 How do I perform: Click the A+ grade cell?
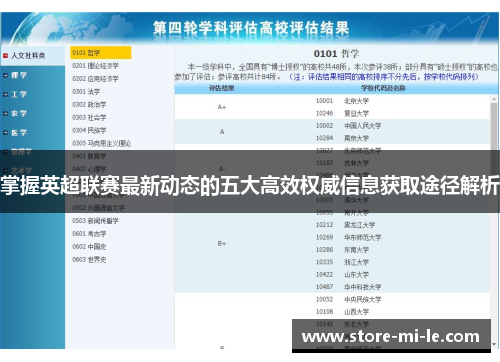pos(222,107)
